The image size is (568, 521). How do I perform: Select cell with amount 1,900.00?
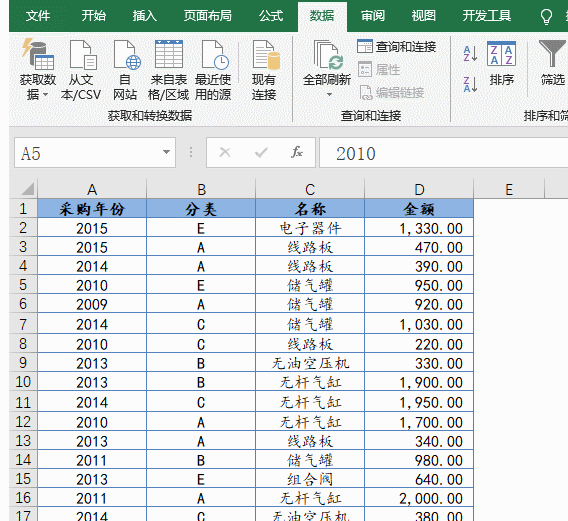coord(419,382)
